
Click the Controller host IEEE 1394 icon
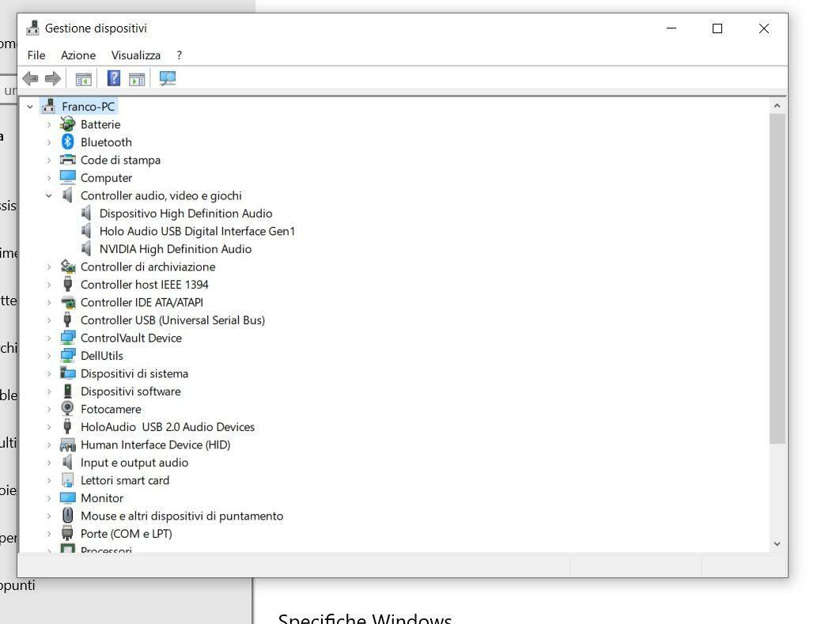pyautogui.click(x=67, y=284)
